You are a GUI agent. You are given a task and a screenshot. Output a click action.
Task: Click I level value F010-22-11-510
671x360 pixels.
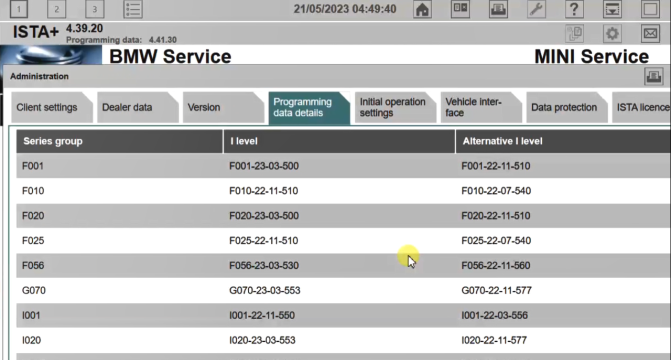(264, 191)
